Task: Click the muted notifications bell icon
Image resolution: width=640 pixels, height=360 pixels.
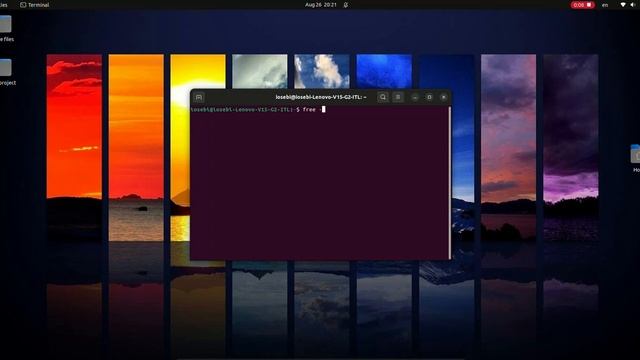Action: click(x=346, y=5)
